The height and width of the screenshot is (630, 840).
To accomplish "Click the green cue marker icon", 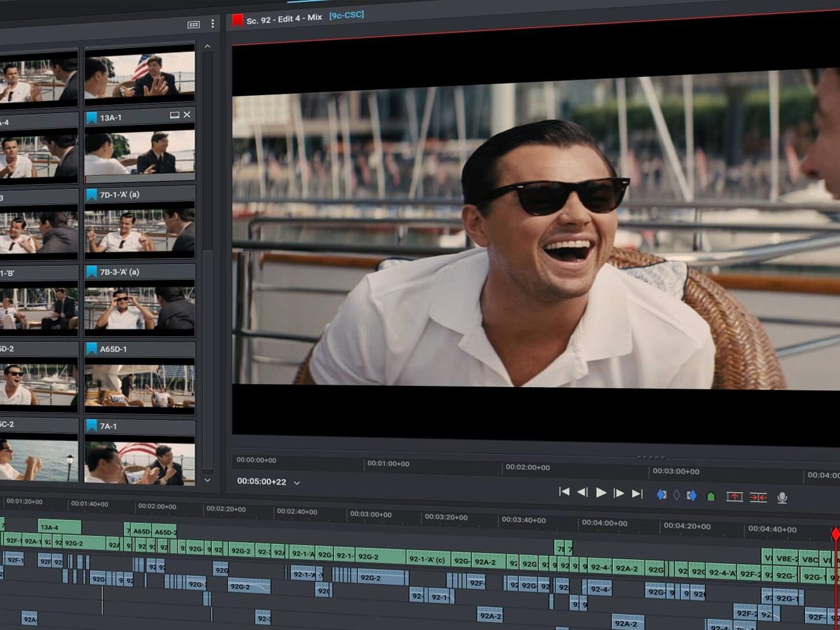I will (710, 496).
